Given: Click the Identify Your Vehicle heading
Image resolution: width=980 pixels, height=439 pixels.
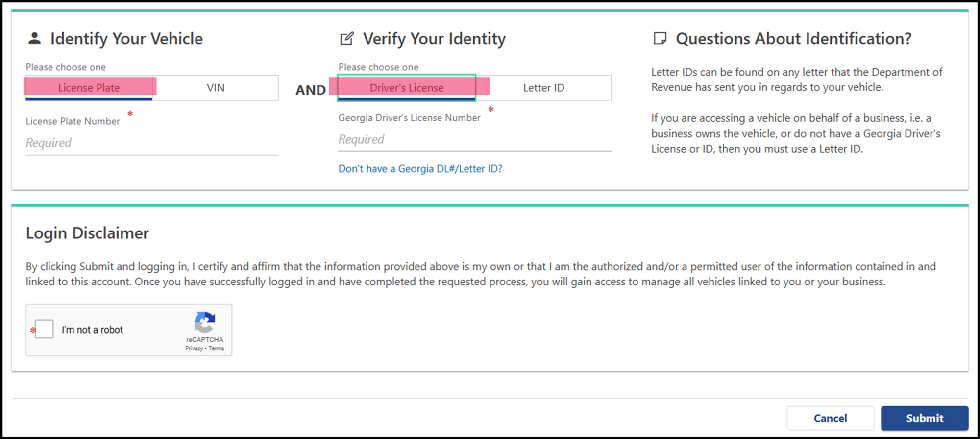Looking at the screenshot, I should (x=126, y=39).
